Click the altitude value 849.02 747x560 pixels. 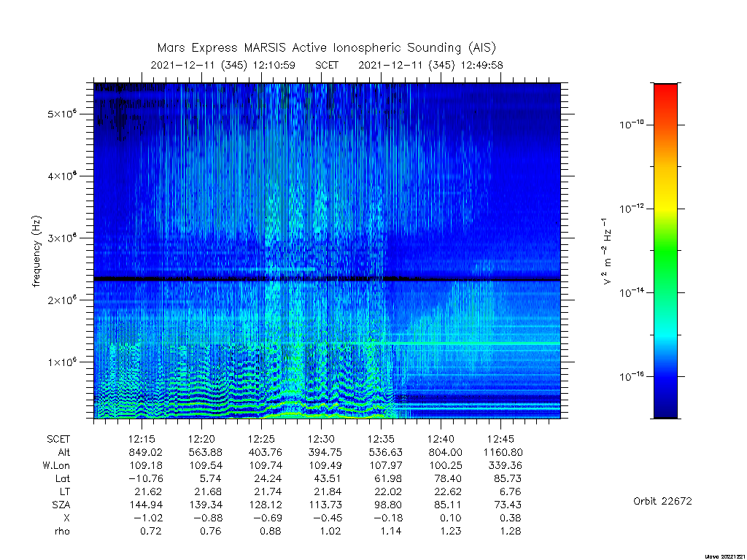coord(146,452)
